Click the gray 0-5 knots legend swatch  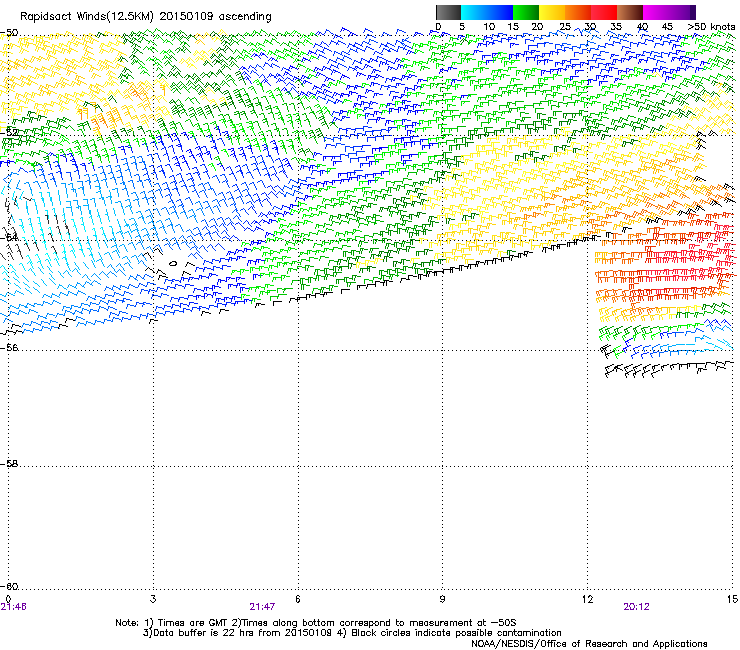pos(448,12)
